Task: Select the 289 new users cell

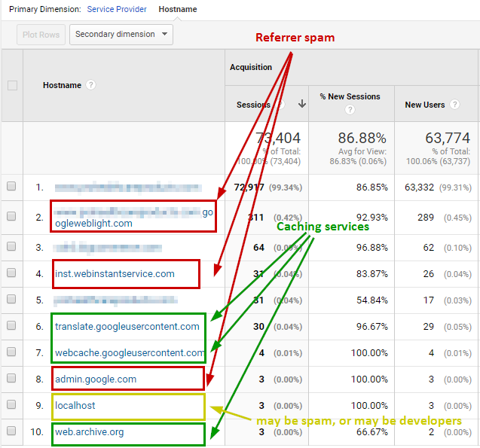Action: click(426, 217)
